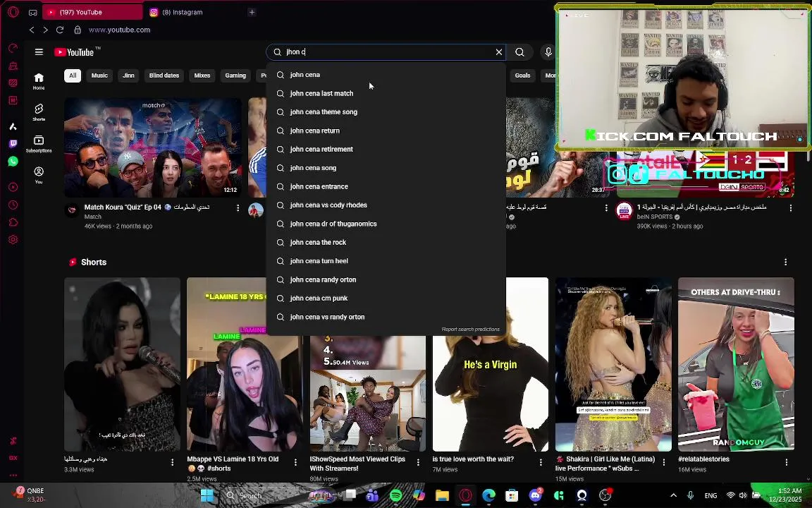Select the Goals filter chip

coord(522,75)
